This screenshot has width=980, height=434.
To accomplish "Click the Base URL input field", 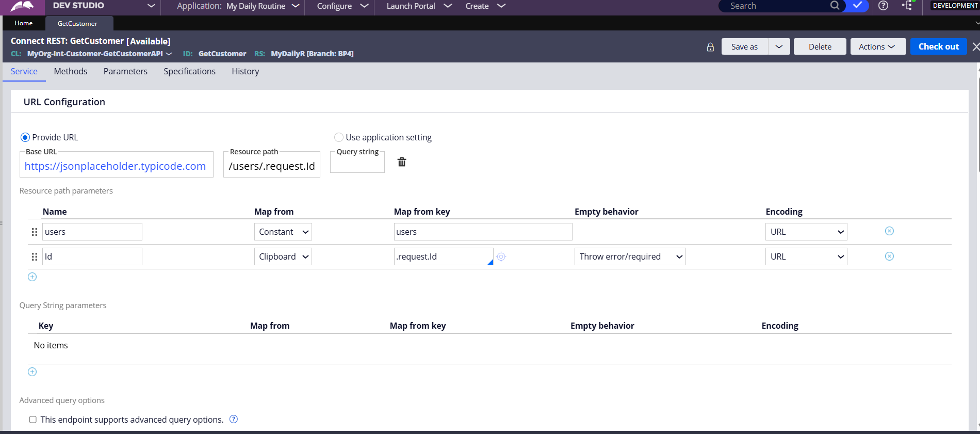I will (116, 166).
